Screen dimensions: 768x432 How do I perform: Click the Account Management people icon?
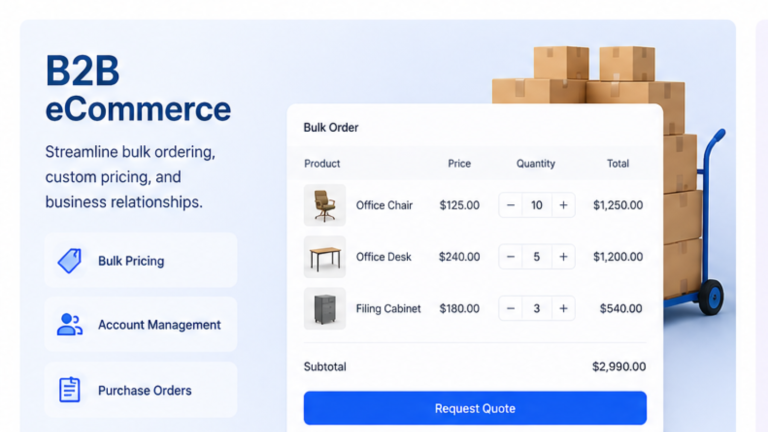click(70, 324)
